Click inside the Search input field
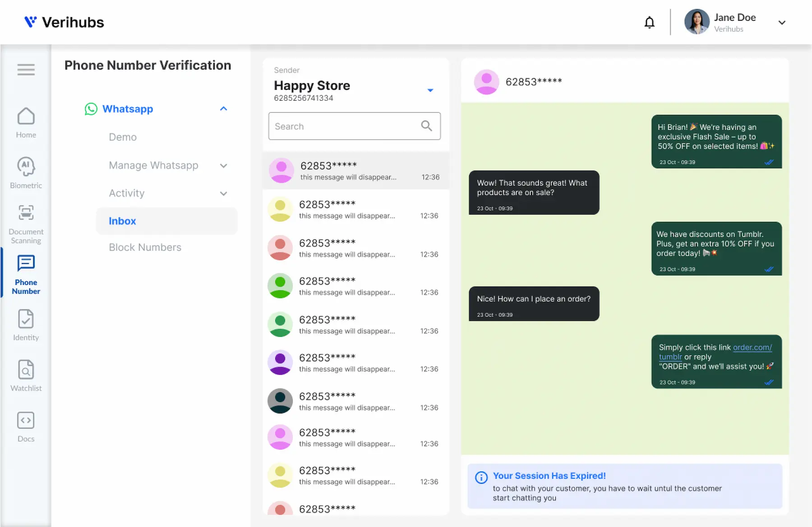This screenshot has width=812, height=527. pyautogui.click(x=343, y=126)
